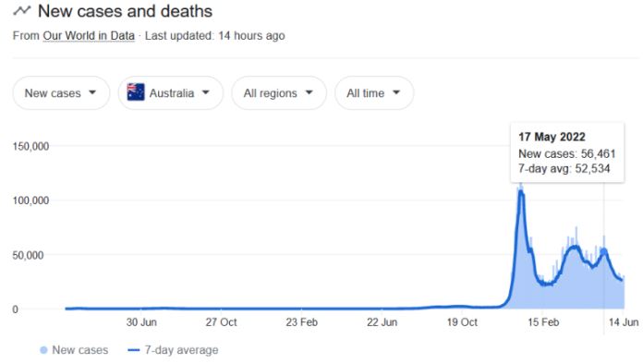
Task: Click the tallest peak on the chart
Action: tap(521, 189)
